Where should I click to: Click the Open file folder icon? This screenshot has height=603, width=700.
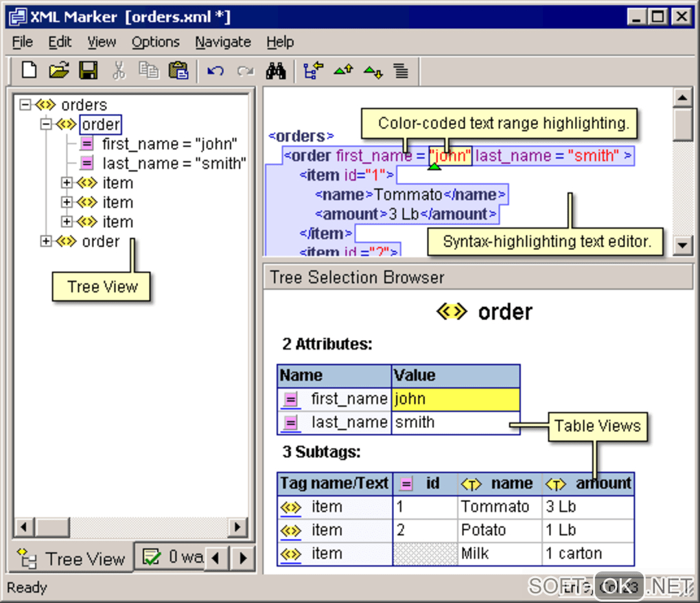coord(59,71)
